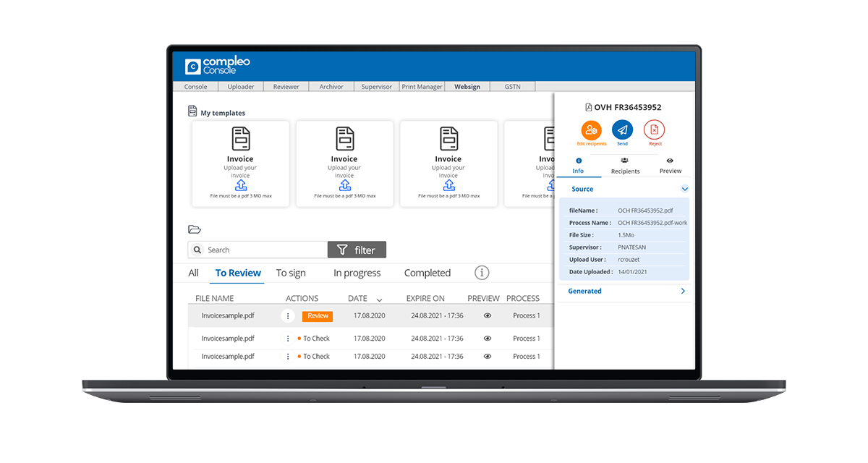Click the Date Uploaded value 14/01/2021

[x=632, y=271]
